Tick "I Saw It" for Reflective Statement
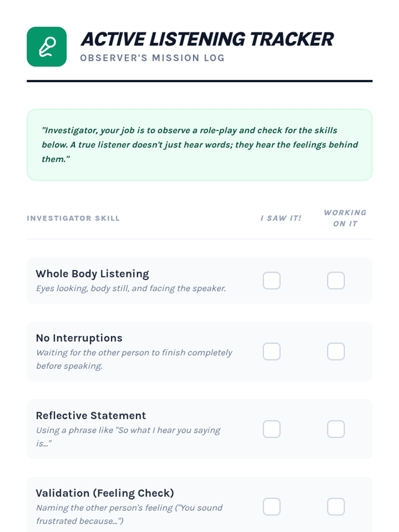The width and height of the screenshot is (399, 532). tap(272, 429)
